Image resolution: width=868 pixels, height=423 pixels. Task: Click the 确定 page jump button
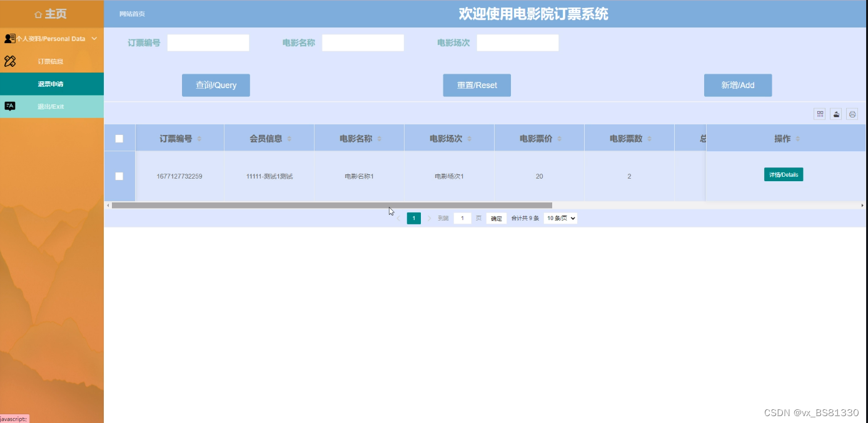pos(497,218)
